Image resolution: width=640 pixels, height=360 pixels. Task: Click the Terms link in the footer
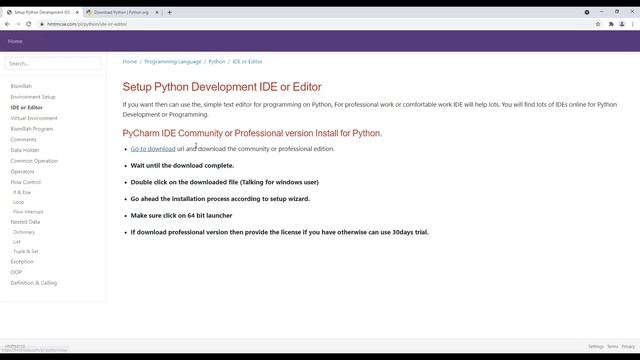[x=613, y=347]
